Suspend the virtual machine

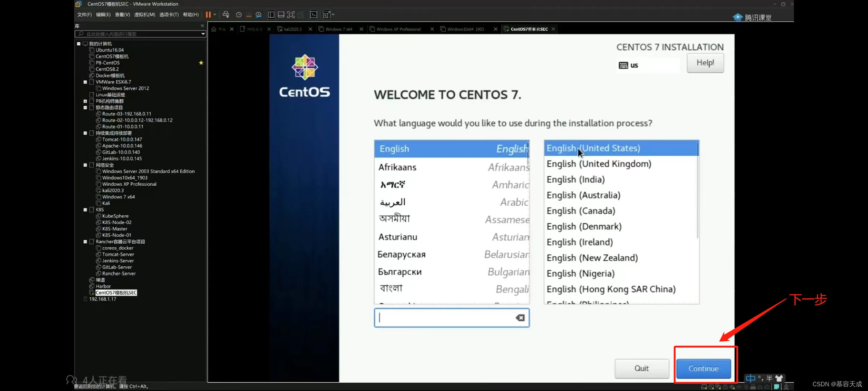pos(208,15)
